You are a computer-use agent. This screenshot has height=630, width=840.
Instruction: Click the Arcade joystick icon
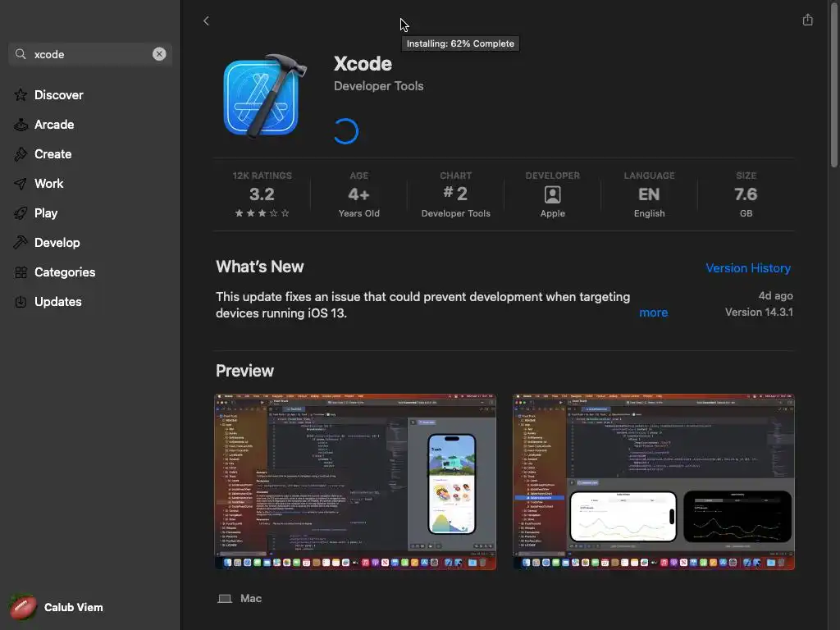[21, 125]
